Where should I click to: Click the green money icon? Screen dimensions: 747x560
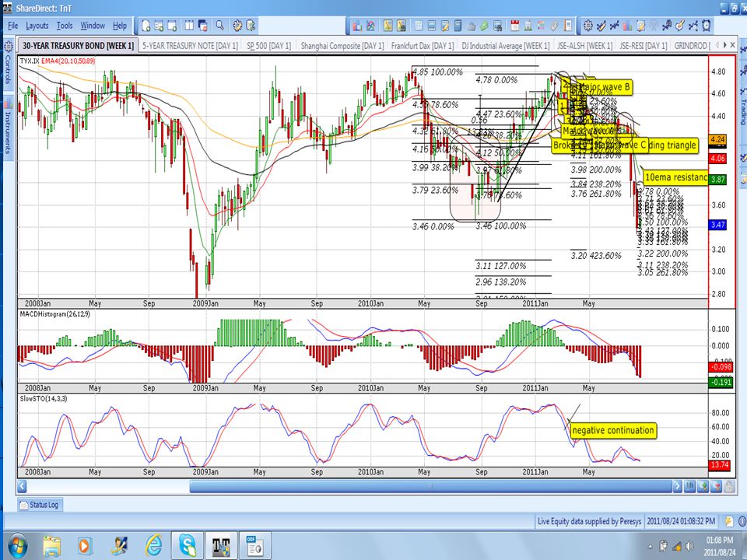484,25
